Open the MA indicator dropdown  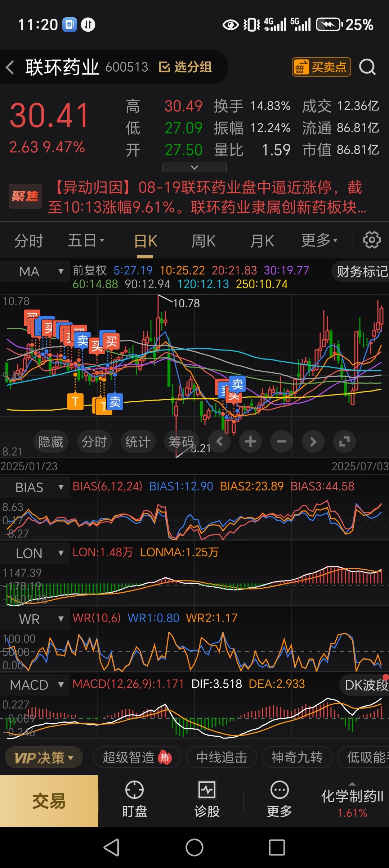tap(35, 271)
